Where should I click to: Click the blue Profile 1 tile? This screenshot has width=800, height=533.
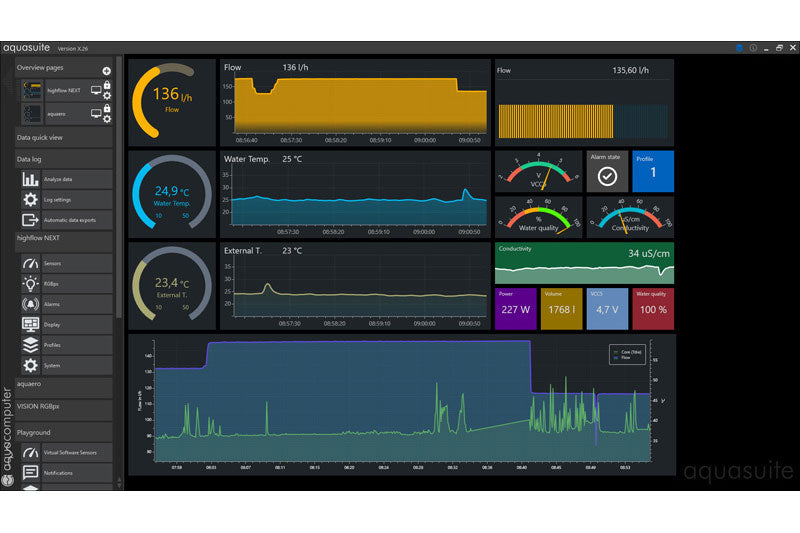click(653, 171)
